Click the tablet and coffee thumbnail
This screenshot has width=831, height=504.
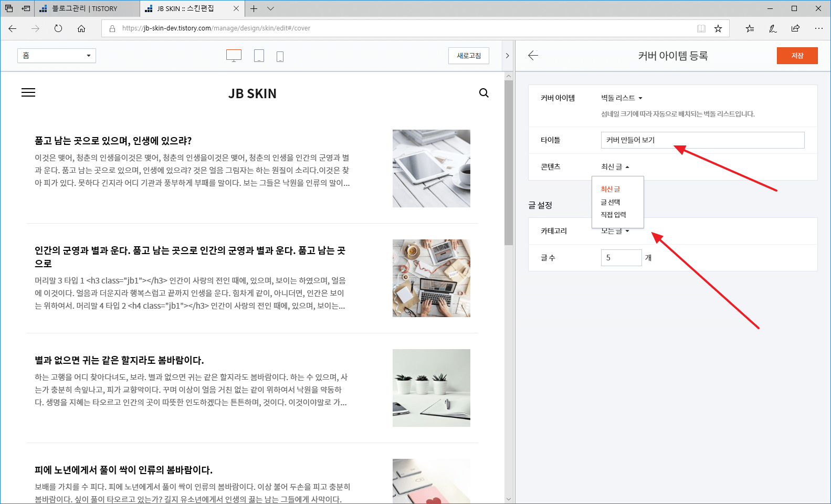[432, 169]
